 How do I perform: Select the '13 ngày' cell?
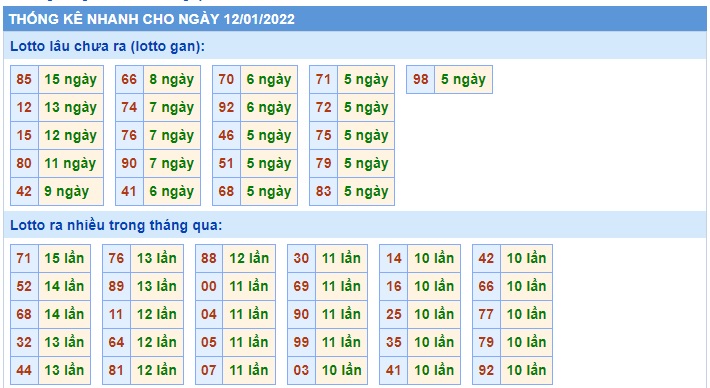[71, 107]
